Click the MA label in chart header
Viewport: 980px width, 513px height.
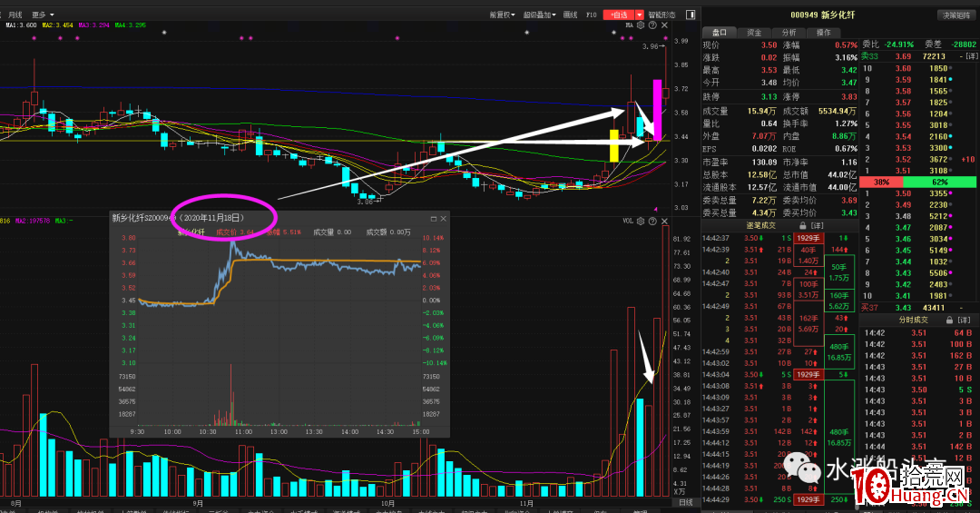click(630, 25)
